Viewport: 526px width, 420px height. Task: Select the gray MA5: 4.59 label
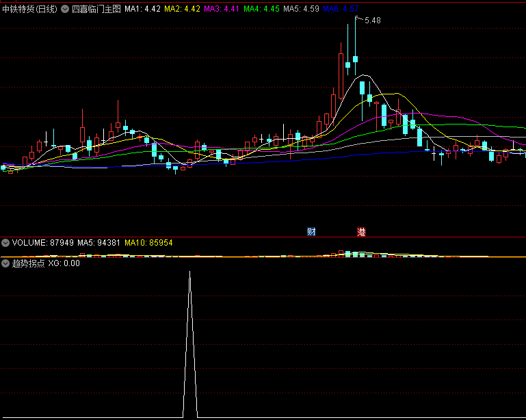click(x=301, y=9)
